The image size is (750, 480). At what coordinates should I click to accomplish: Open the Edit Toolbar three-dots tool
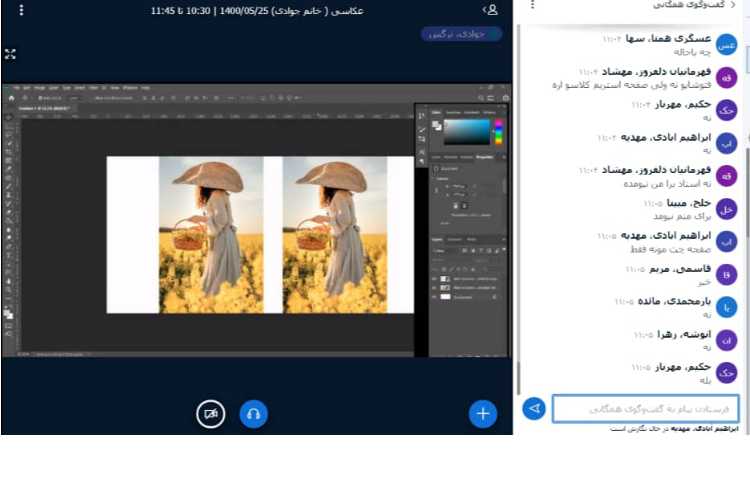coord(9,299)
